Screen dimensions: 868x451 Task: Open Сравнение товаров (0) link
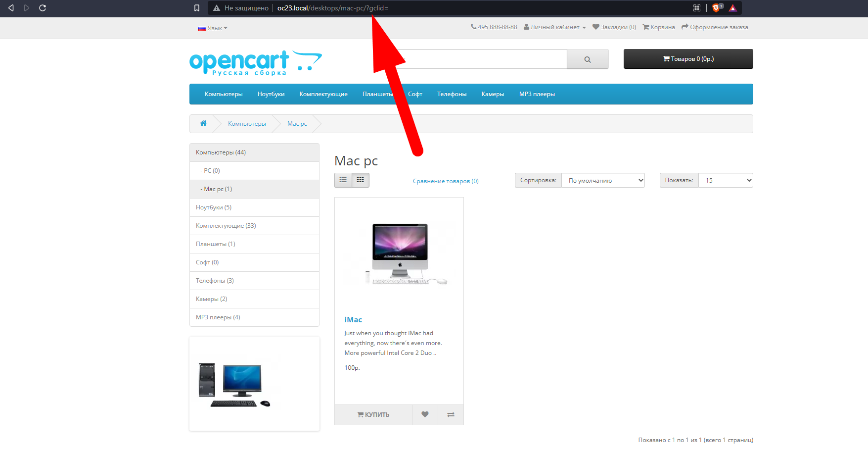[x=446, y=181]
